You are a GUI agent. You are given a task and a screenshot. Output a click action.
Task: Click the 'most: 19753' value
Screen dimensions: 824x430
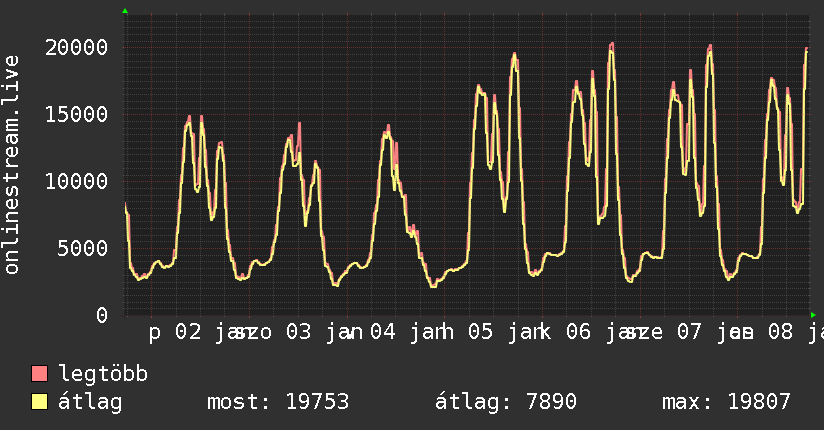click(x=278, y=402)
